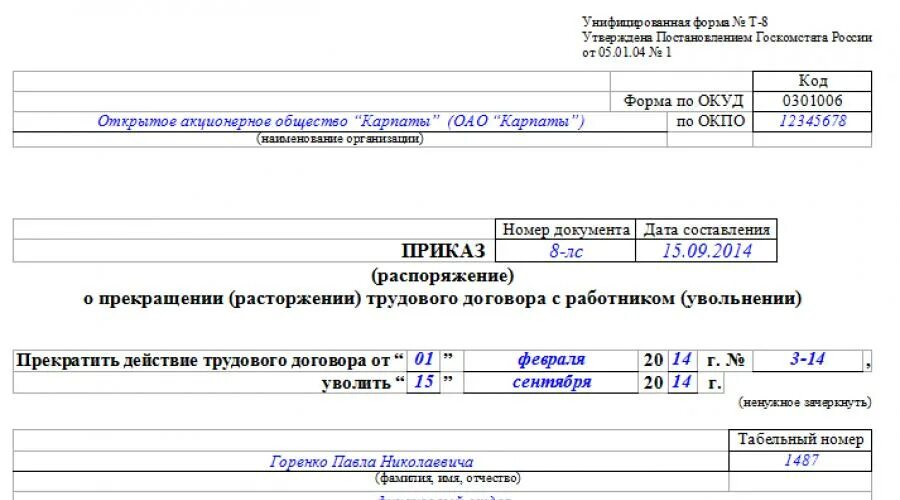
Task: Click the personnel number '1487'
Action: (800, 460)
